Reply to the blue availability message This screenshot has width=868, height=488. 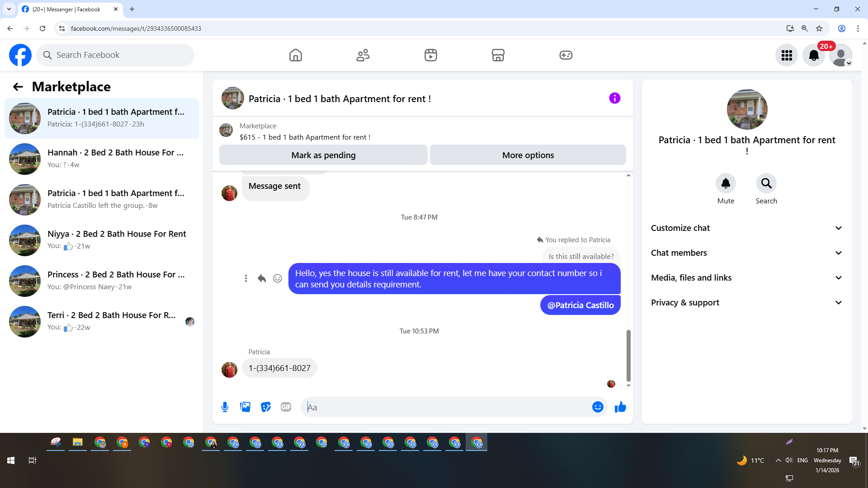click(x=262, y=278)
